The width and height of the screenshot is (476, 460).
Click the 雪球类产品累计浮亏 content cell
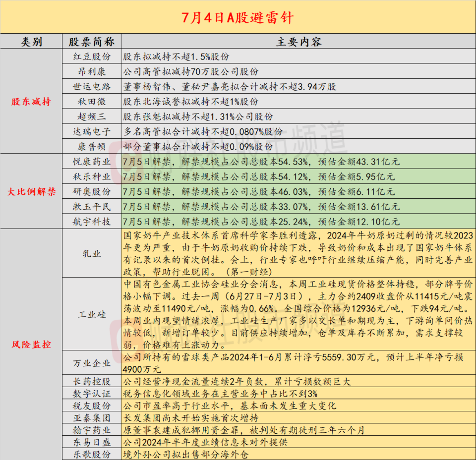298,363
